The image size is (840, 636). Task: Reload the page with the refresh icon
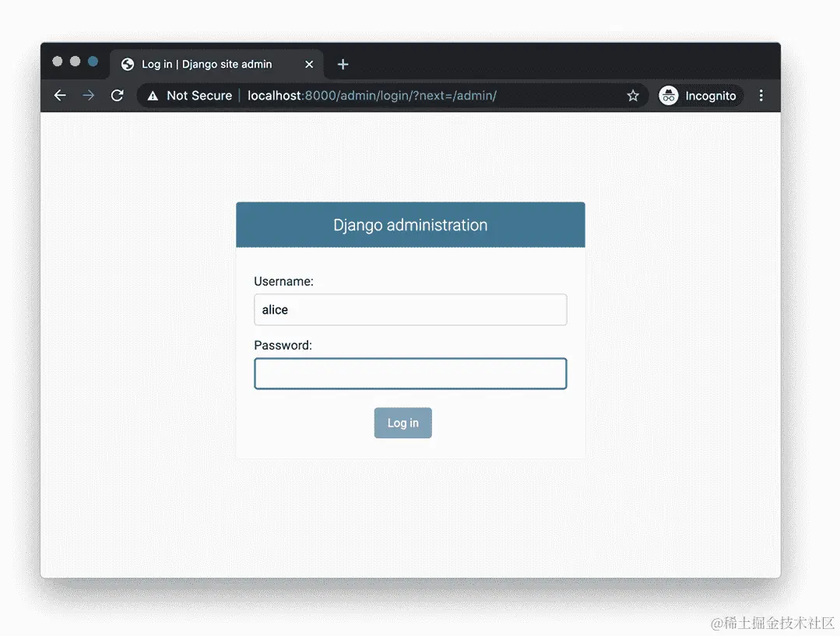(118, 96)
